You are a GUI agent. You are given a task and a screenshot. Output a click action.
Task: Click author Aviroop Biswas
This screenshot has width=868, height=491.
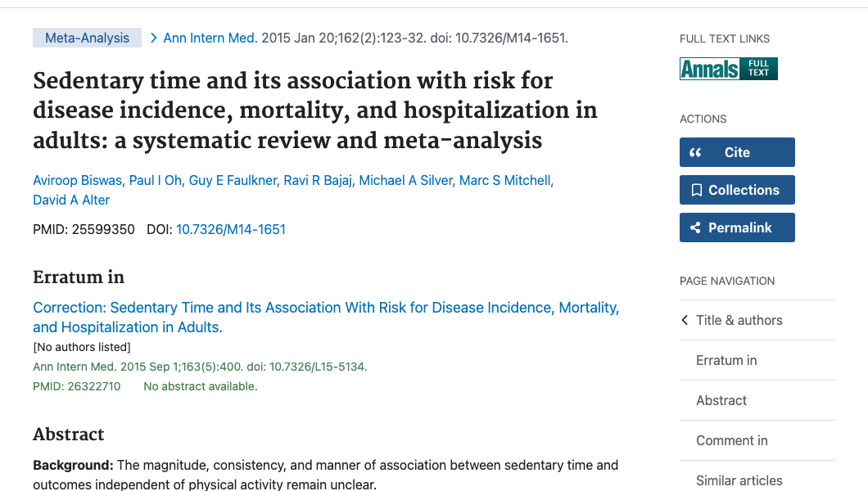[77, 180]
